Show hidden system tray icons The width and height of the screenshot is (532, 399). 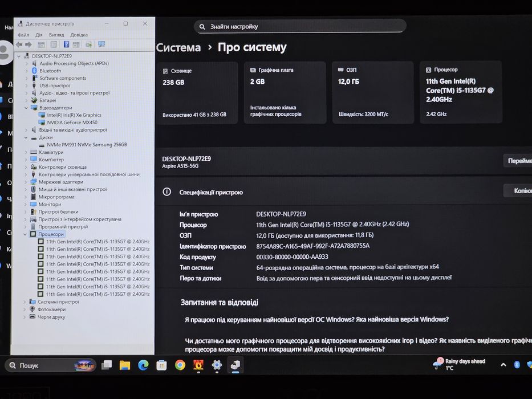click(x=503, y=365)
